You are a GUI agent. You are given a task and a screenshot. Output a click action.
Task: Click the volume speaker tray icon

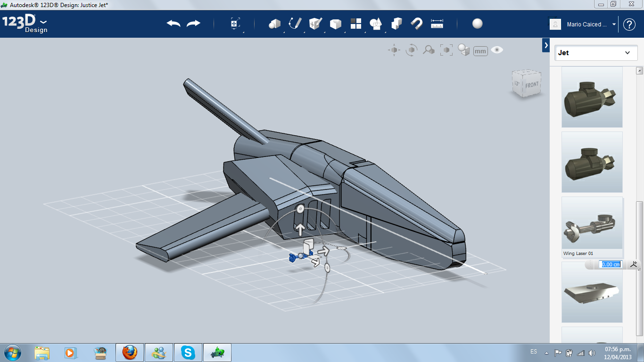click(591, 353)
